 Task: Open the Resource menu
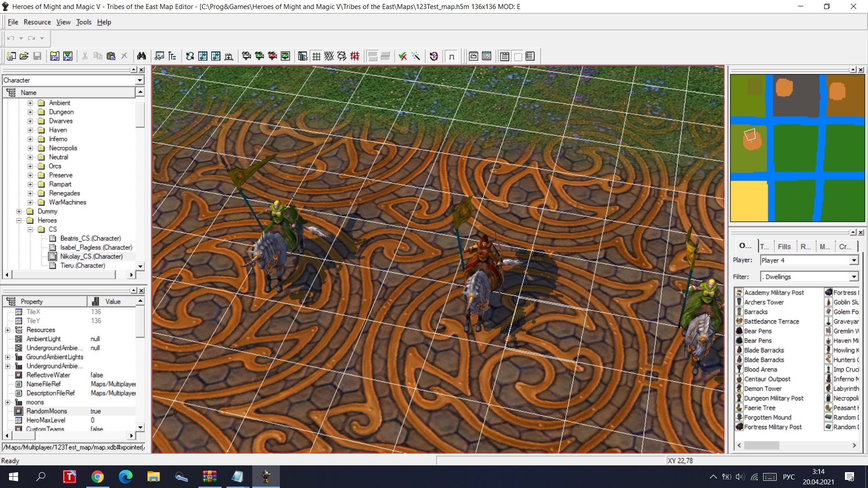click(x=37, y=22)
